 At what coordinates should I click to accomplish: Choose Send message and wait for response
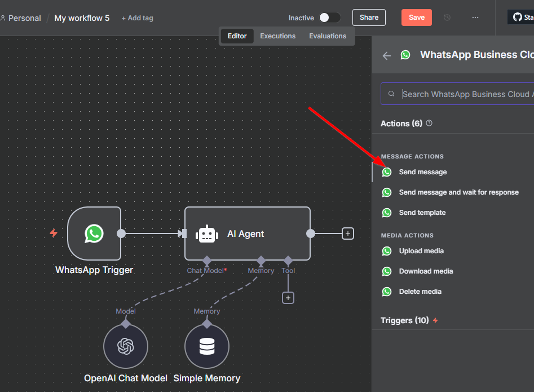pyautogui.click(x=453, y=192)
